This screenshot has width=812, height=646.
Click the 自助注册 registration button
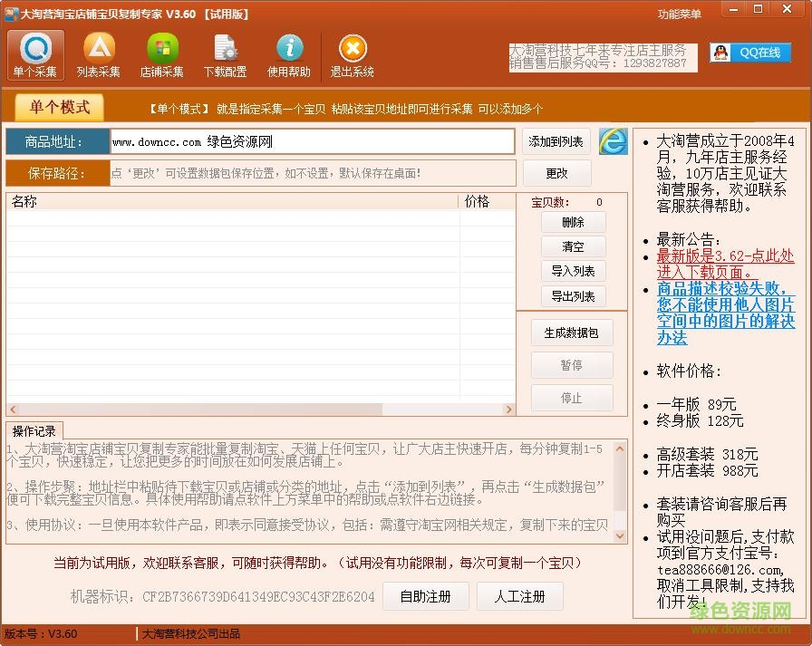click(426, 596)
